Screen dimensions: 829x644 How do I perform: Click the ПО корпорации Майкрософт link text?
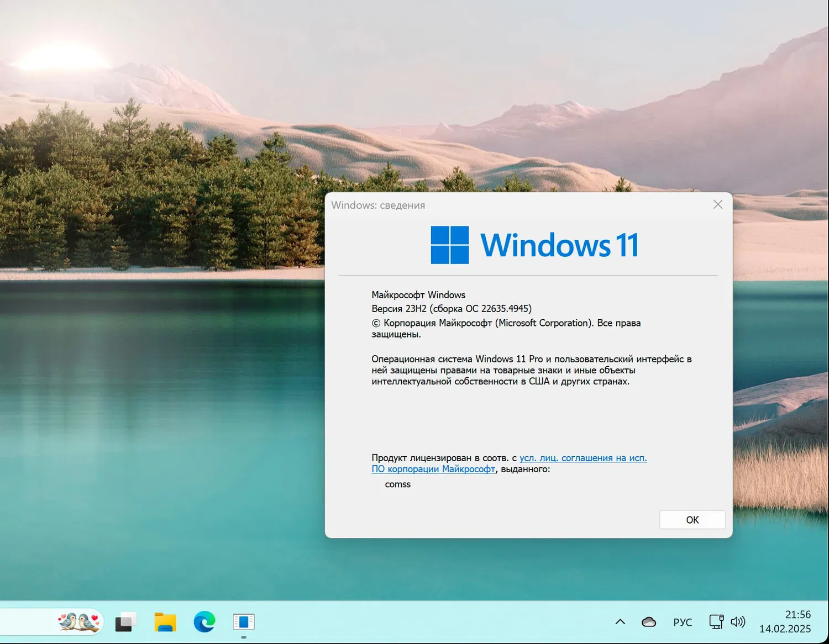click(433, 468)
